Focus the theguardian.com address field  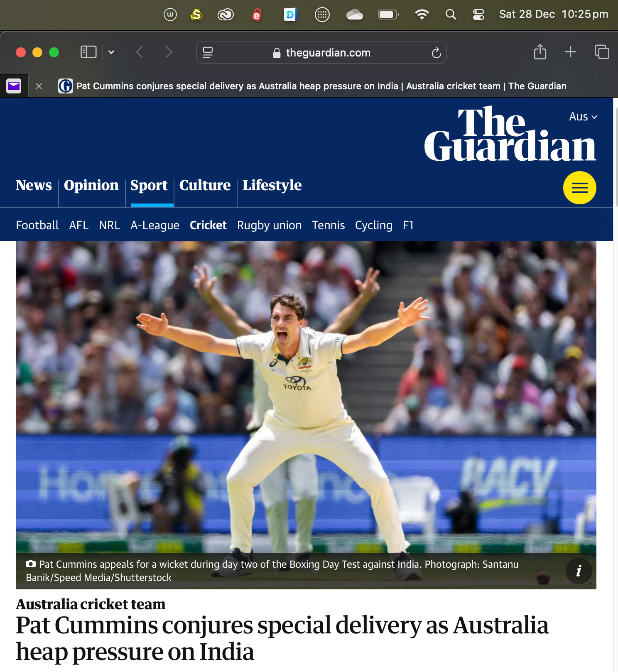click(x=321, y=52)
